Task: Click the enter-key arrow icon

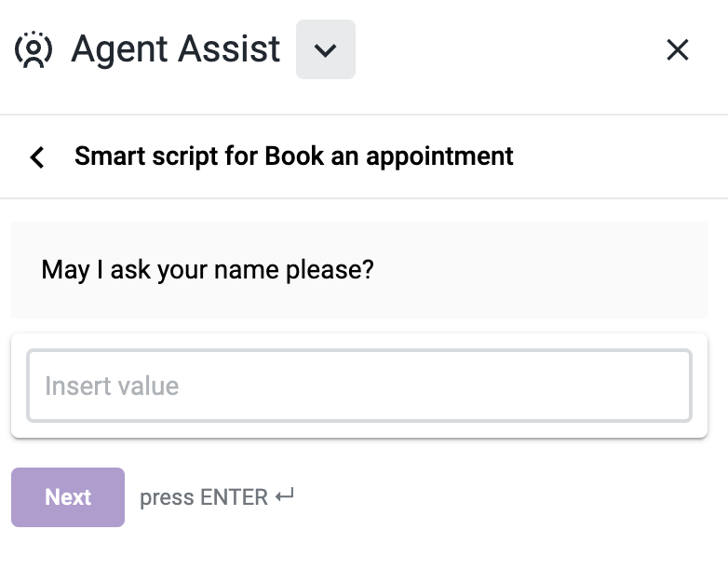Action: 285,495
